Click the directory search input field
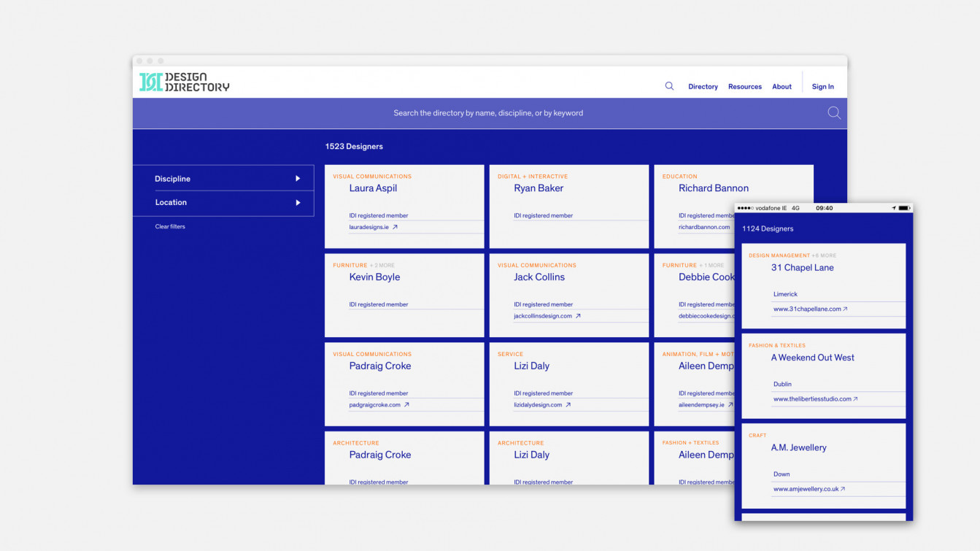The image size is (980, 551). pyautogui.click(x=488, y=113)
